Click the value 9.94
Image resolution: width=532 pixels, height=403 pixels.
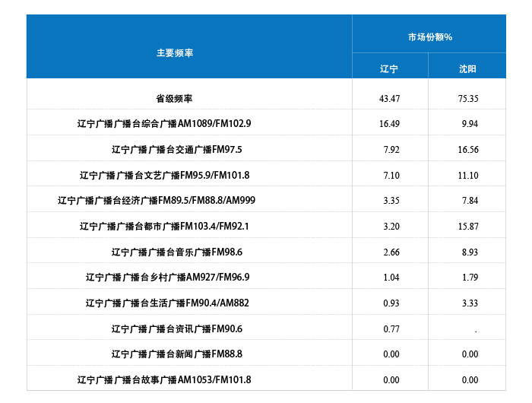click(470, 124)
